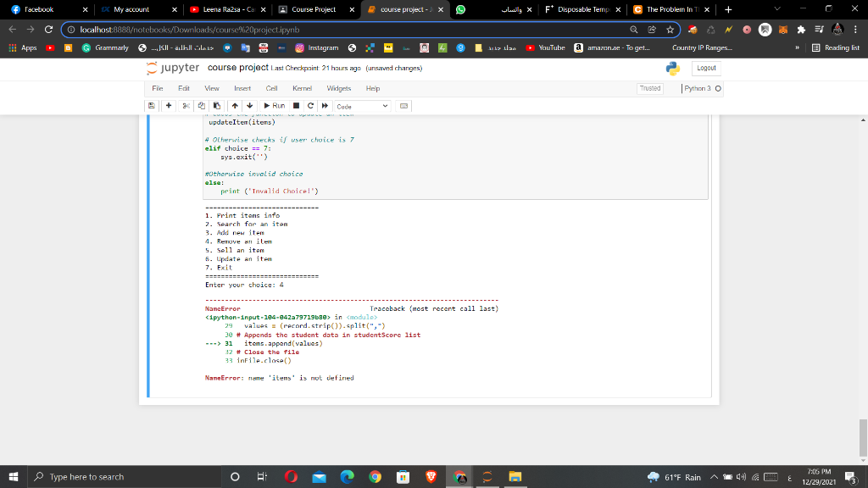Open the Edit menu in Jupyter
Image resolution: width=868 pixels, height=488 pixels.
[184, 88]
